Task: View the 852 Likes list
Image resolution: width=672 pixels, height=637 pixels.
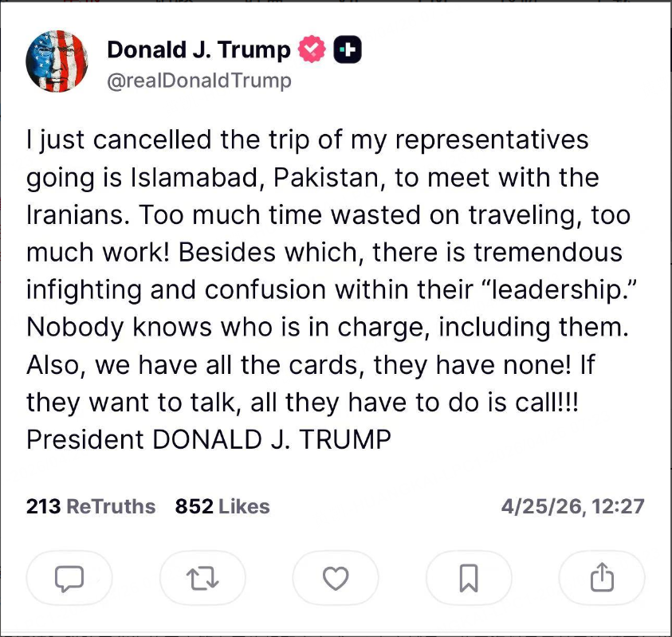Action: click(222, 506)
